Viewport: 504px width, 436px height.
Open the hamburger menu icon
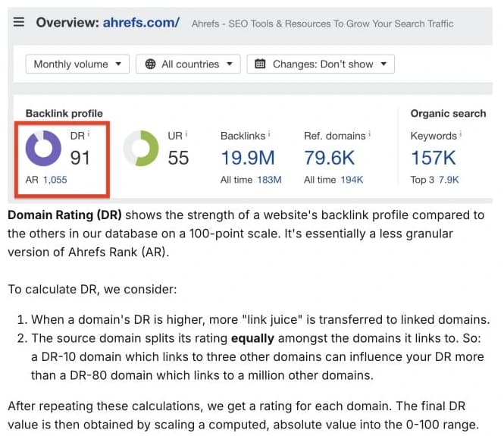(19, 22)
